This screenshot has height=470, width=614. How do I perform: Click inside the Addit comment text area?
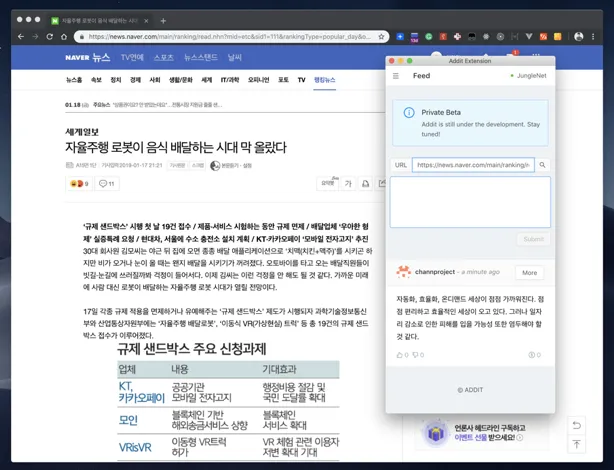pyautogui.click(x=470, y=202)
